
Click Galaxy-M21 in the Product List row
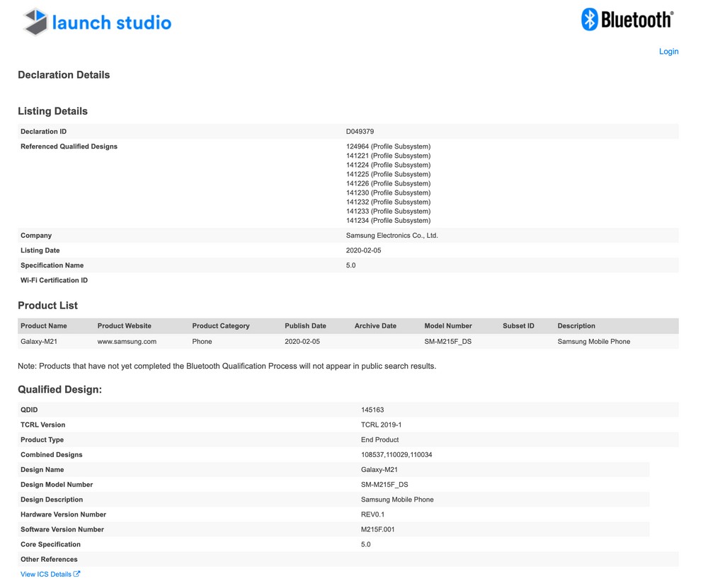click(x=39, y=342)
